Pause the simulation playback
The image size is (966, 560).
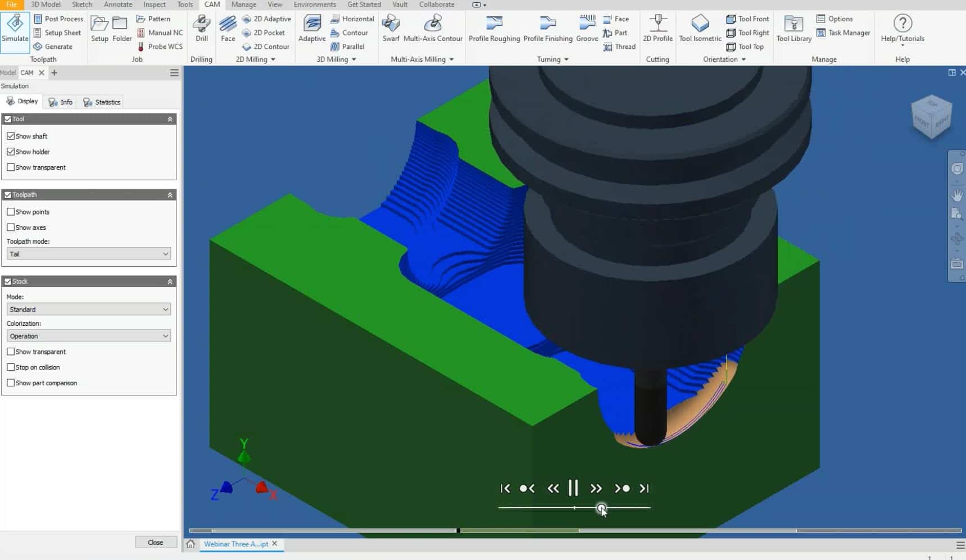click(573, 488)
